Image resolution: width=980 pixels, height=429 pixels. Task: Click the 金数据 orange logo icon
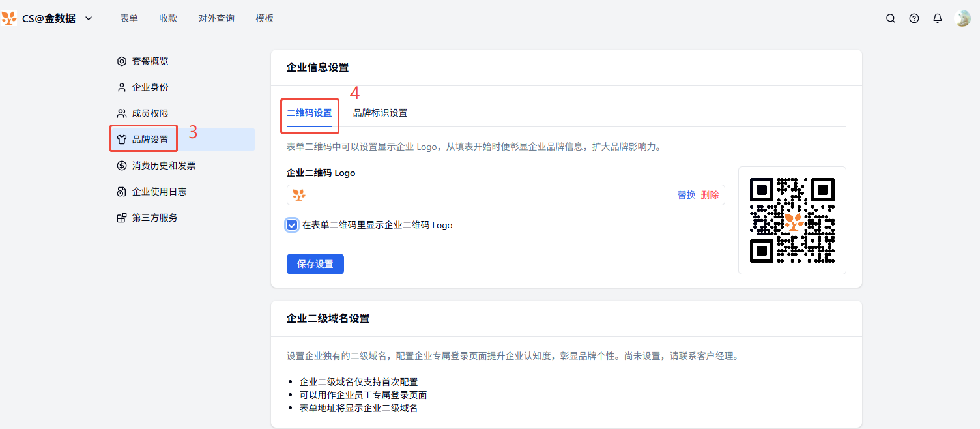pos(9,18)
